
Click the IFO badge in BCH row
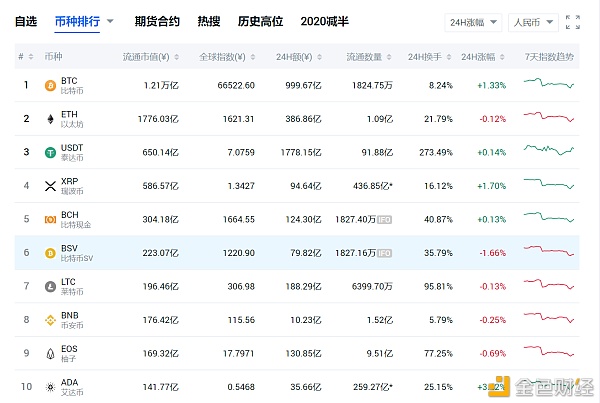384,220
